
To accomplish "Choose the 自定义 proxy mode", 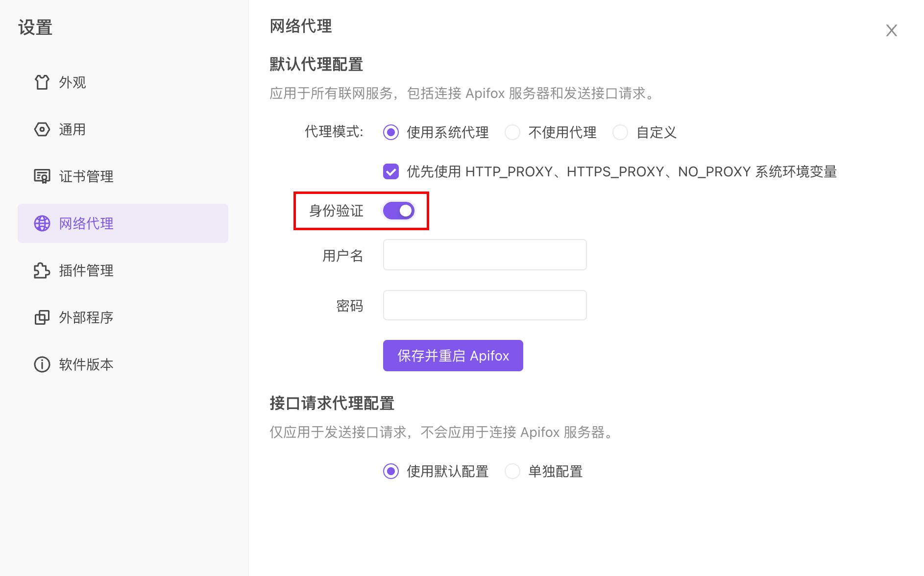I will 620,132.
